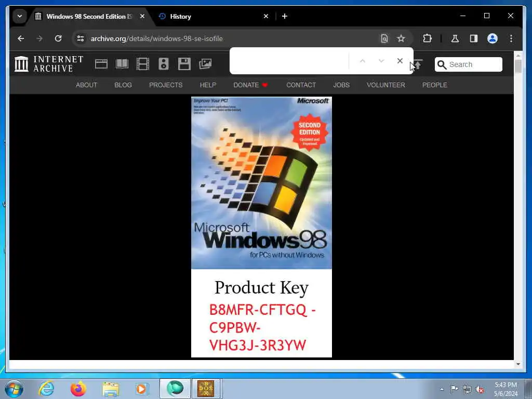Click the find bar text field
Screen dimensions: 532x399
(x=290, y=61)
